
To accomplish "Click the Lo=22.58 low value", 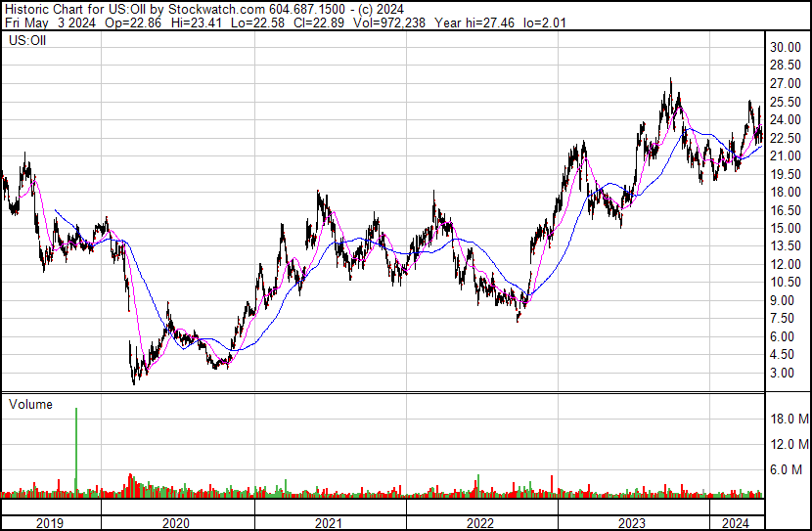I will 257,22.
